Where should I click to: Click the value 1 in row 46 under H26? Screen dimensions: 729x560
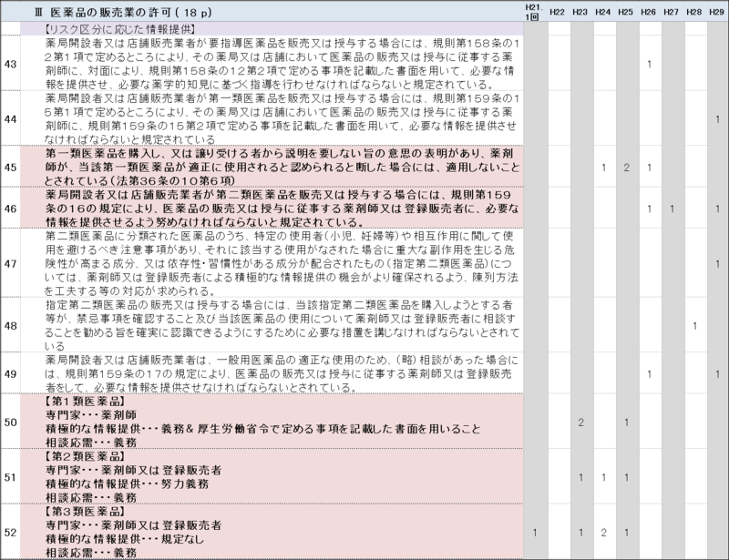pos(649,209)
